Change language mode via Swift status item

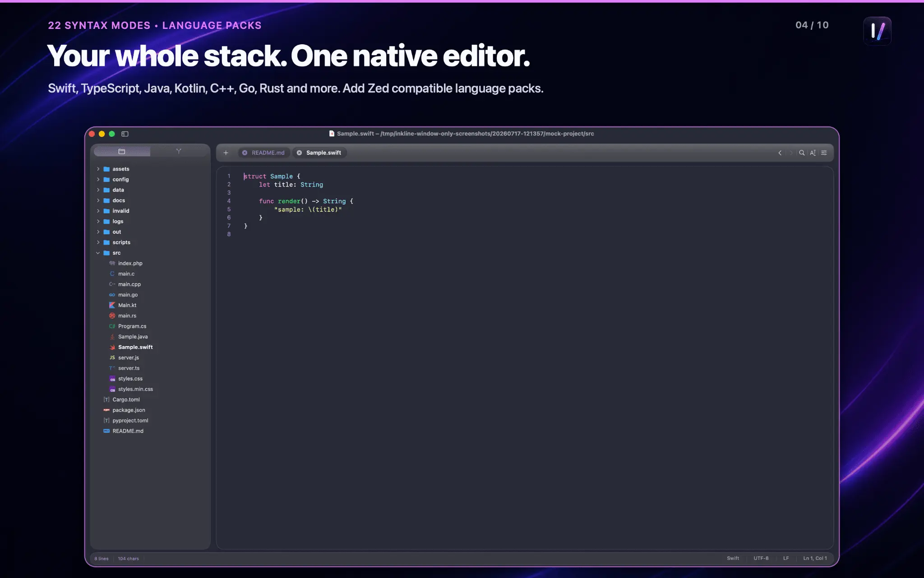click(733, 558)
